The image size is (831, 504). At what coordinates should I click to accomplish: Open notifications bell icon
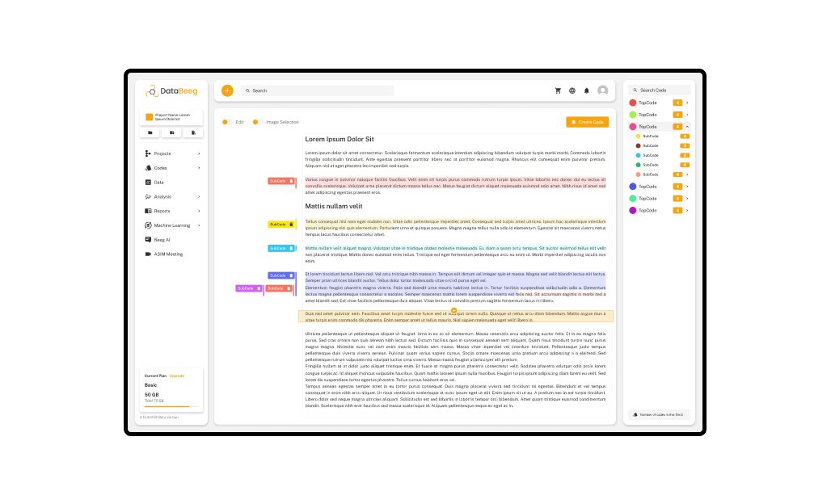587,90
